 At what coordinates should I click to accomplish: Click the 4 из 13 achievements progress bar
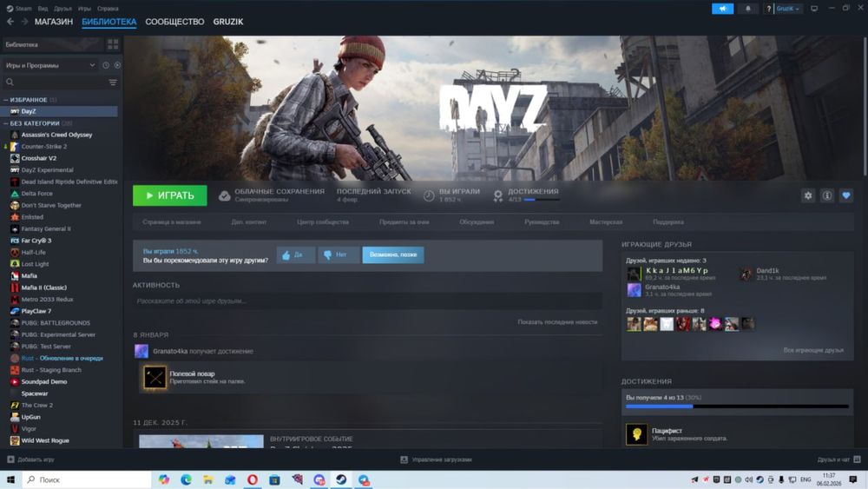tap(737, 406)
